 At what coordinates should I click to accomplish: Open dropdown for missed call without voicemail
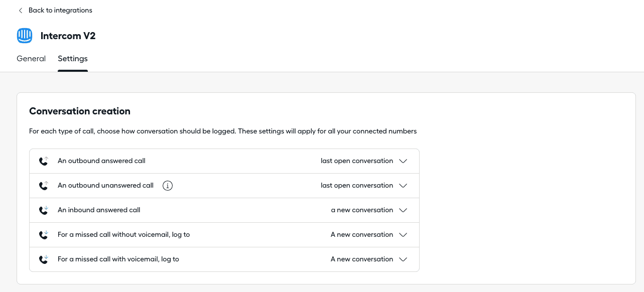403,235
